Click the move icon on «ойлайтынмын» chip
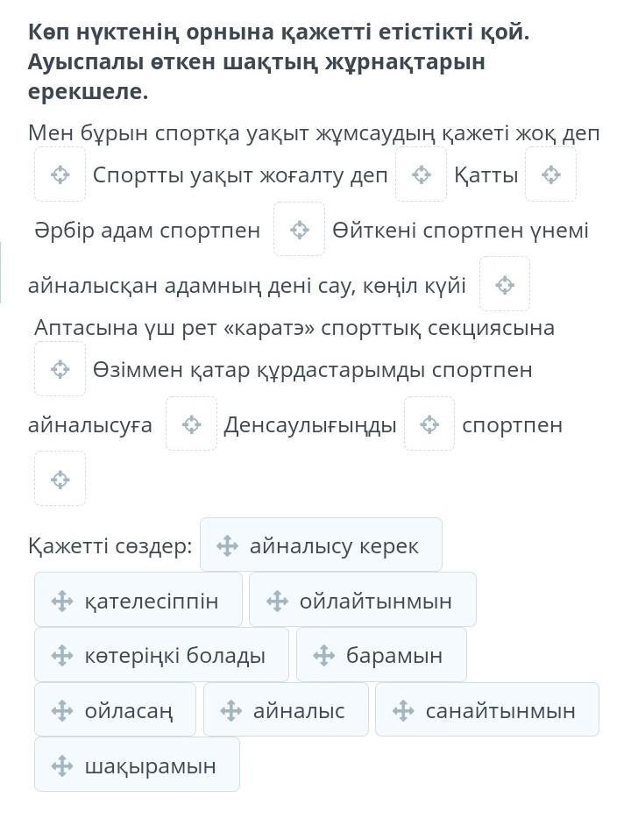 point(277,602)
